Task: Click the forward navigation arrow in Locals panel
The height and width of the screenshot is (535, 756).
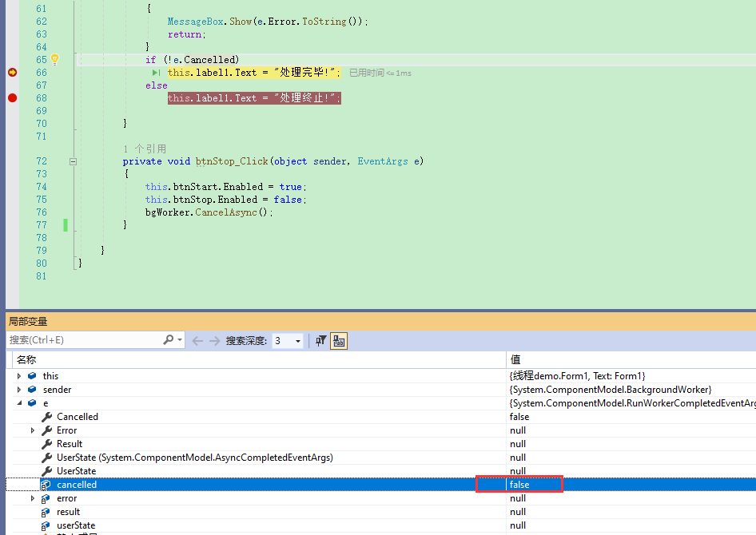Action: (x=213, y=339)
